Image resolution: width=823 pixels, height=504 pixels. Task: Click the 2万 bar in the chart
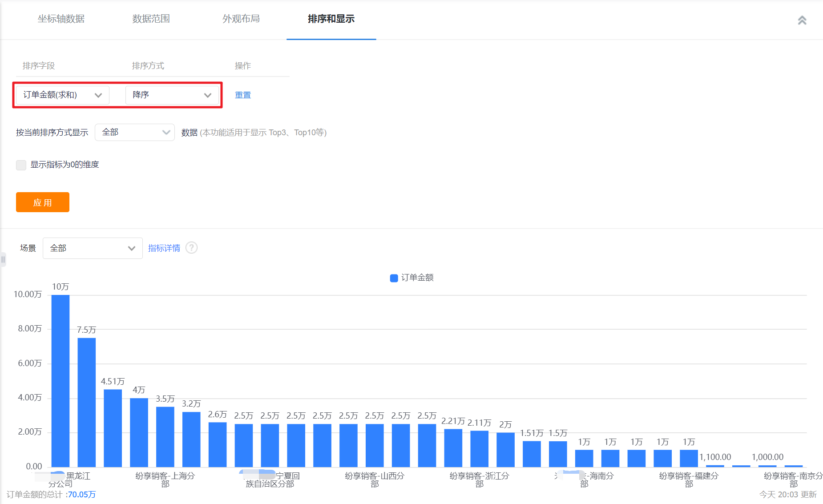point(506,450)
